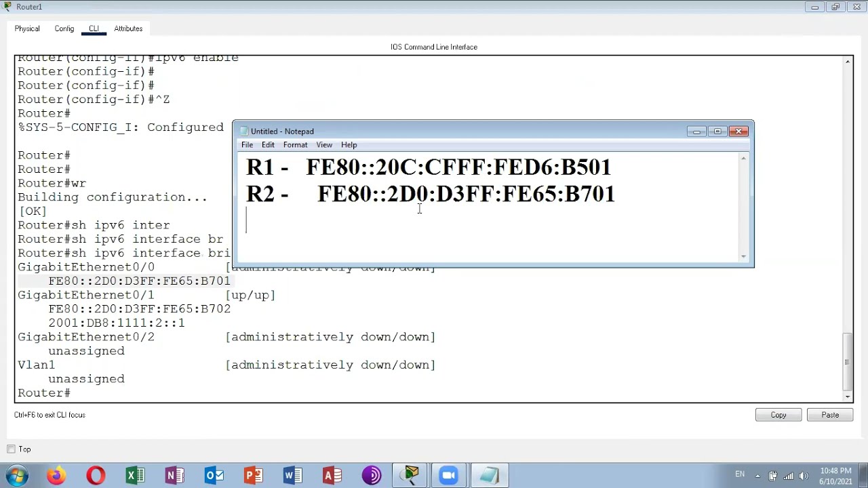The width and height of the screenshot is (868, 488).
Task: Select the CLI tab
Action: pyautogui.click(x=94, y=28)
